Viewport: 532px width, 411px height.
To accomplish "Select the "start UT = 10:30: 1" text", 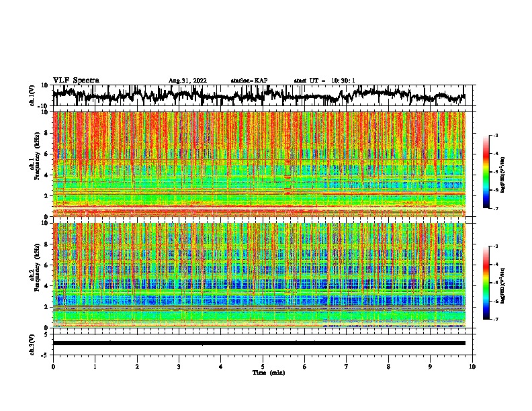I will (x=324, y=81).
